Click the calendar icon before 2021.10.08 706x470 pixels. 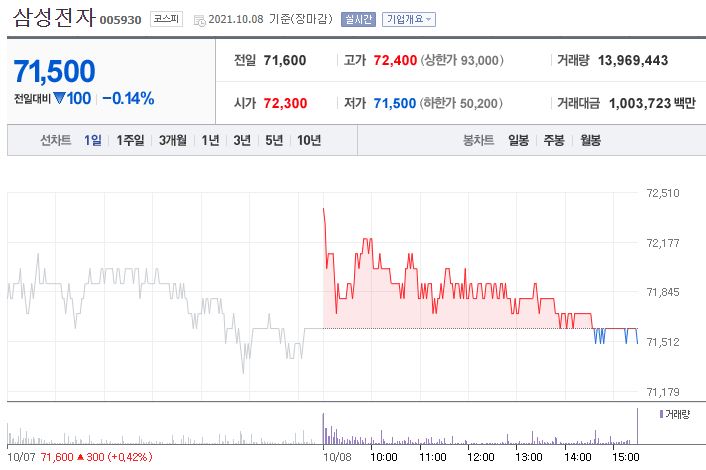199,20
